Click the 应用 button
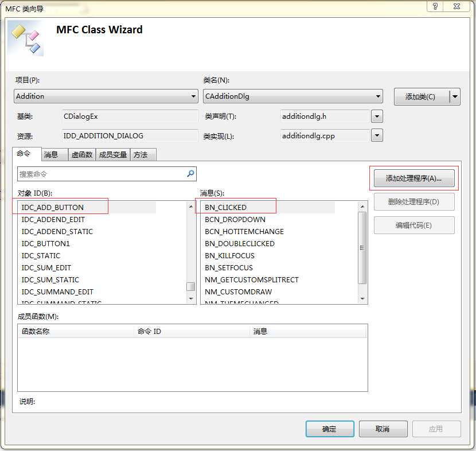Viewport: 476px width, 451px height. pyautogui.click(x=436, y=429)
